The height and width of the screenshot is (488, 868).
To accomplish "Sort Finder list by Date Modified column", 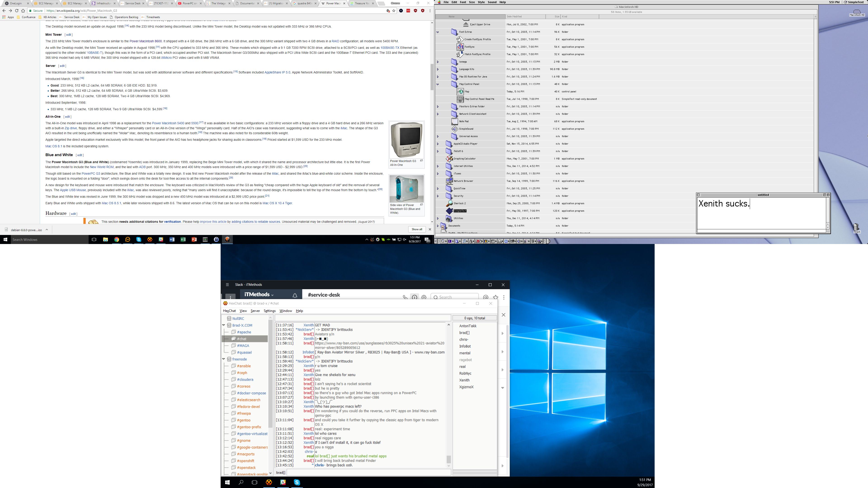I will 525,16.
